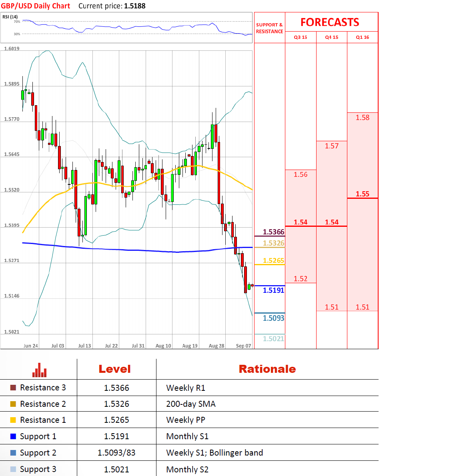Click the Support 3 light-blue color square
The image size is (461, 476).
[x=13, y=469]
